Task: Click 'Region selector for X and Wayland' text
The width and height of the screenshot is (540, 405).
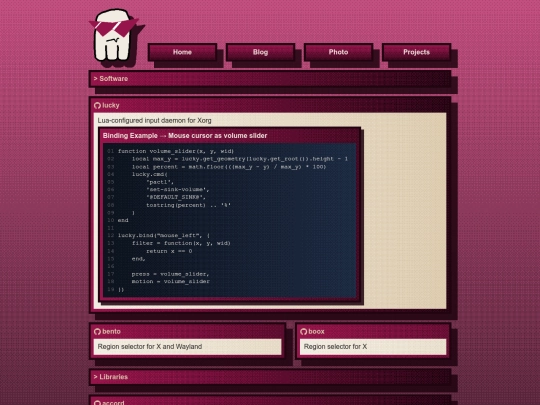Action: coord(150,346)
